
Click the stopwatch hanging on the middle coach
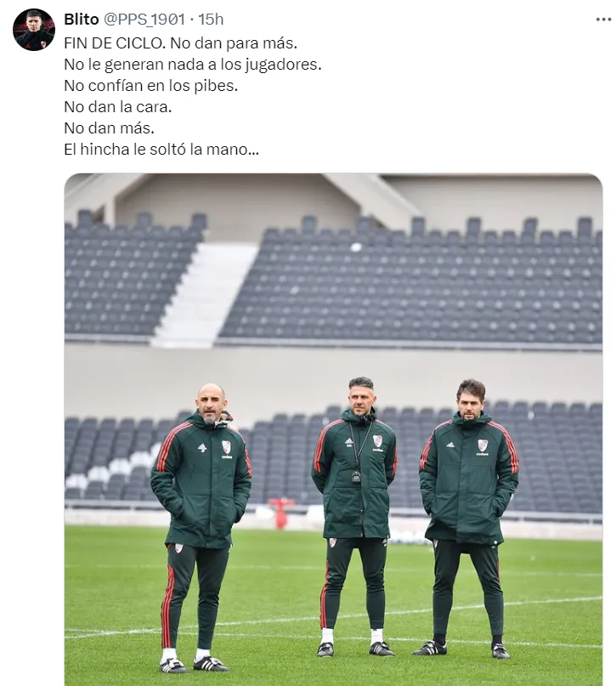pyautogui.click(x=356, y=476)
